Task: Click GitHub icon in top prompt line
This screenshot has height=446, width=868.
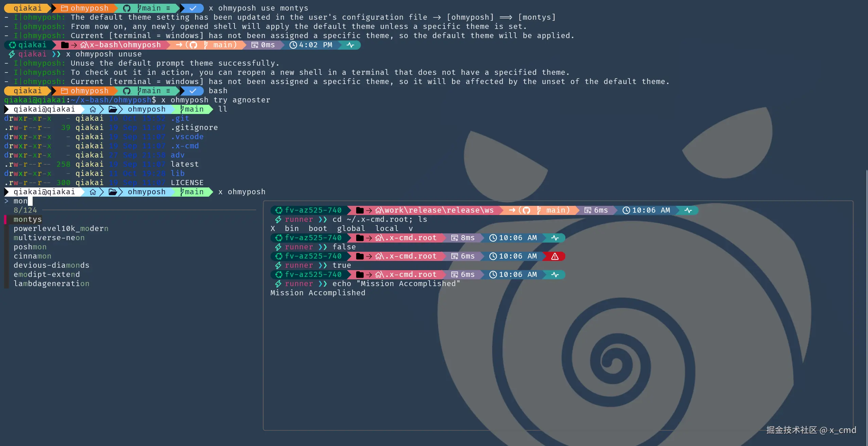Action: [x=127, y=8]
